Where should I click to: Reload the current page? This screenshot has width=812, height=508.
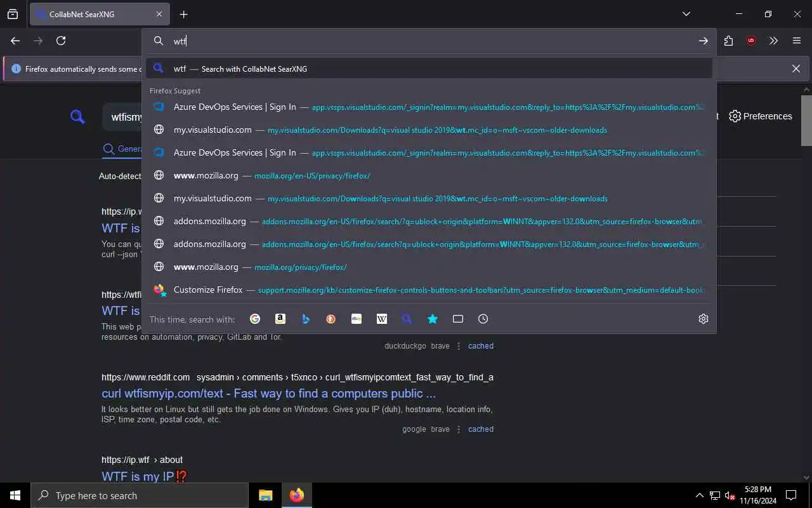pyautogui.click(x=61, y=41)
